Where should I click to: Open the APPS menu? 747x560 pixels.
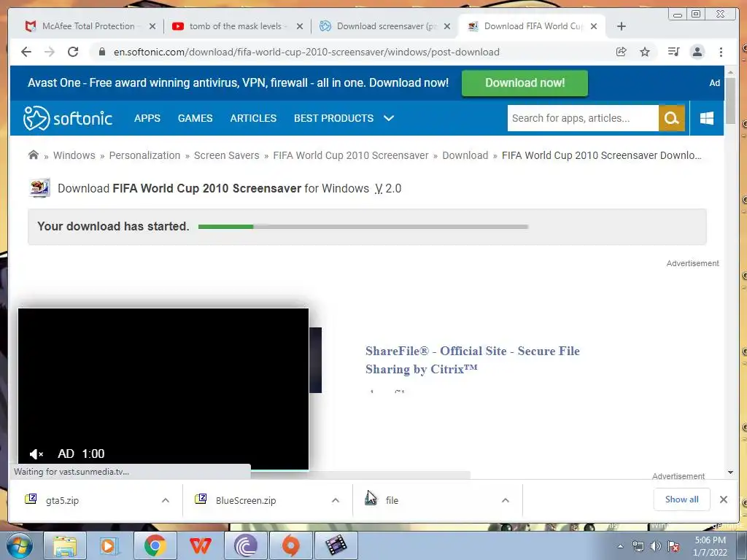pyautogui.click(x=147, y=118)
